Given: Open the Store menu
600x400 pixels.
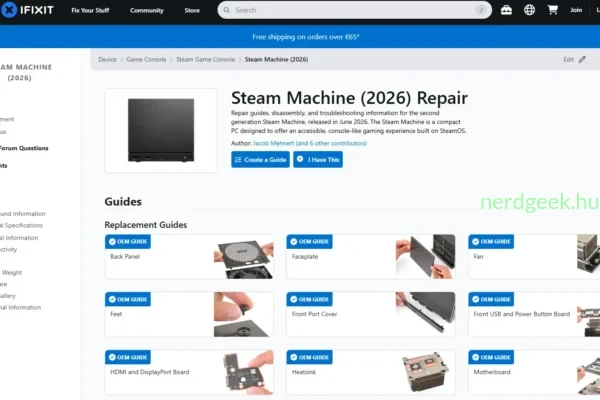Looking at the screenshot, I should (192, 10).
